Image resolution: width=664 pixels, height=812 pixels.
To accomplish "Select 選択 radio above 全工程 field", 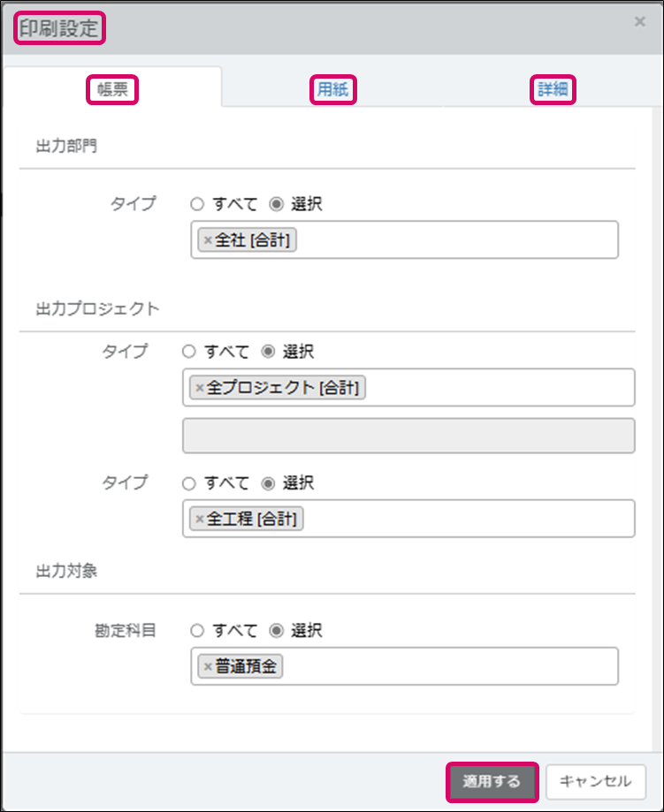I will (x=267, y=483).
